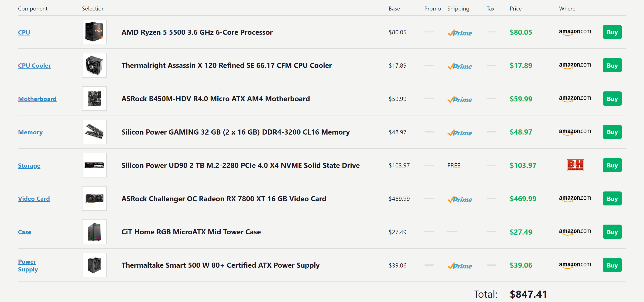Viewport: 644px width, 302px height.
Task: Open Silicon Power GAMING 32 GB Memory title
Action: (235, 132)
